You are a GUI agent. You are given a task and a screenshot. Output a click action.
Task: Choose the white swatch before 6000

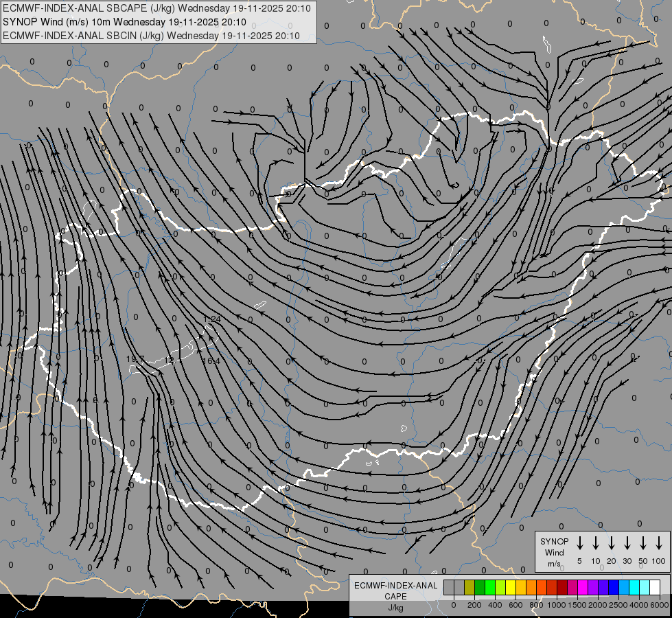point(654,587)
